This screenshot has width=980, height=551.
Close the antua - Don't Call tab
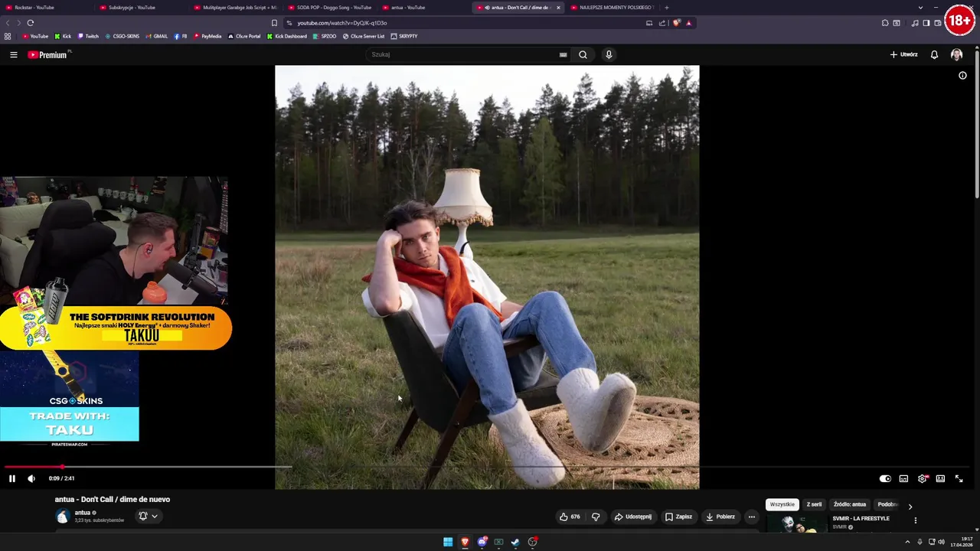tap(558, 8)
